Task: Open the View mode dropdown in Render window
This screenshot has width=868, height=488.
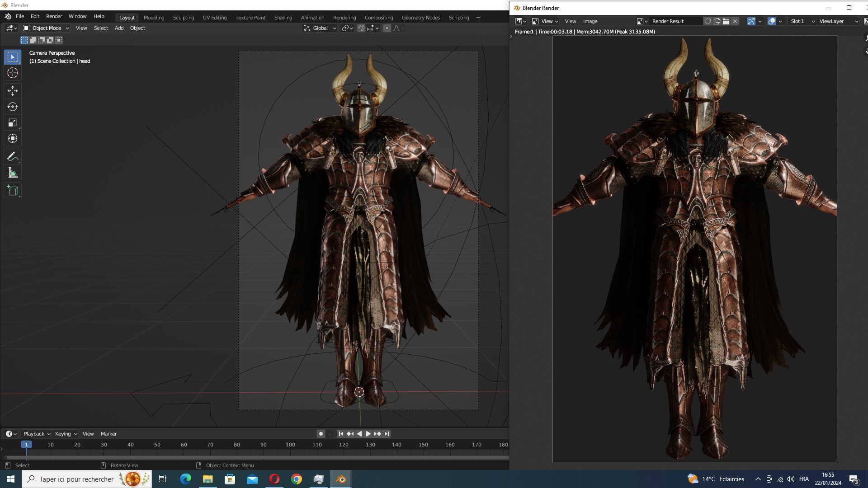Action: click(x=545, y=21)
